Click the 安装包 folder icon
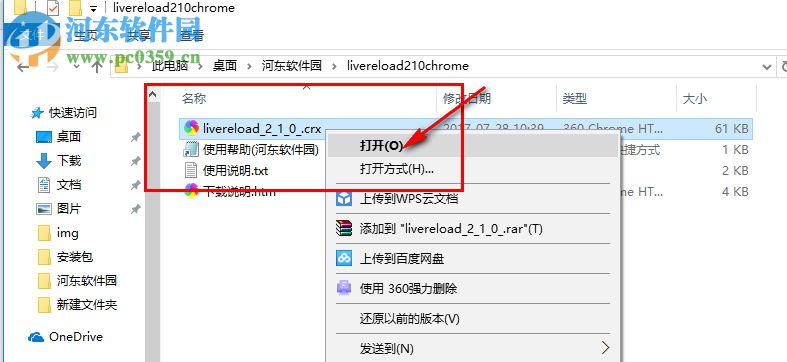The width and height of the screenshot is (787, 362). 44,257
